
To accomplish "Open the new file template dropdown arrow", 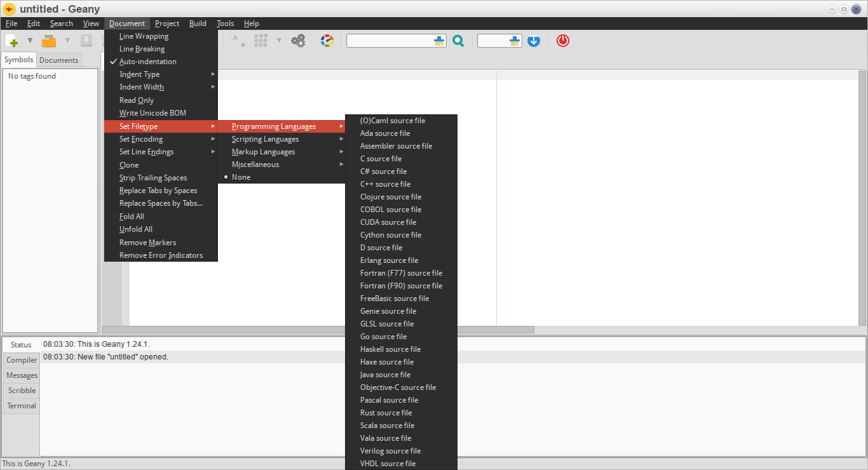I will tap(30, 41).
